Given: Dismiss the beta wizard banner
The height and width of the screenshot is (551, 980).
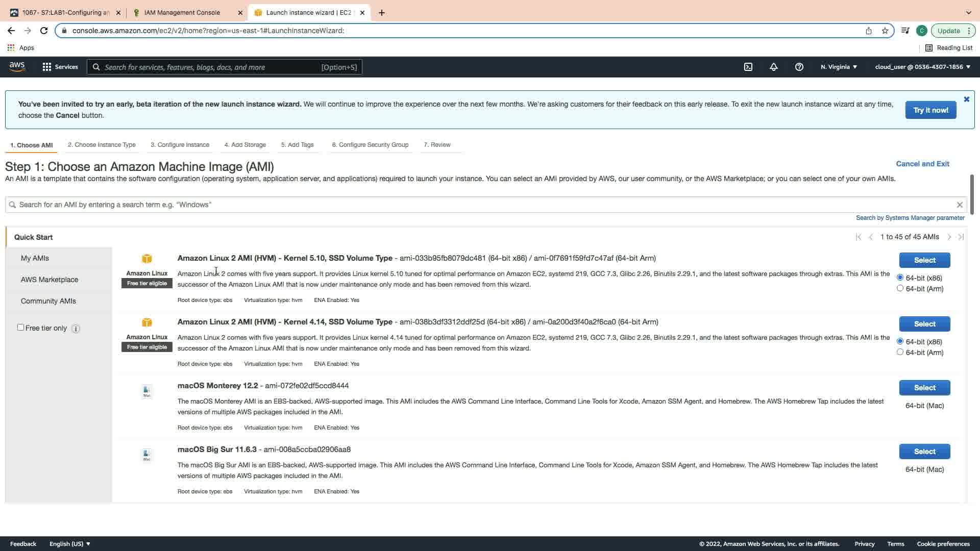Looking at the screenshot, I should pos(966,99).
